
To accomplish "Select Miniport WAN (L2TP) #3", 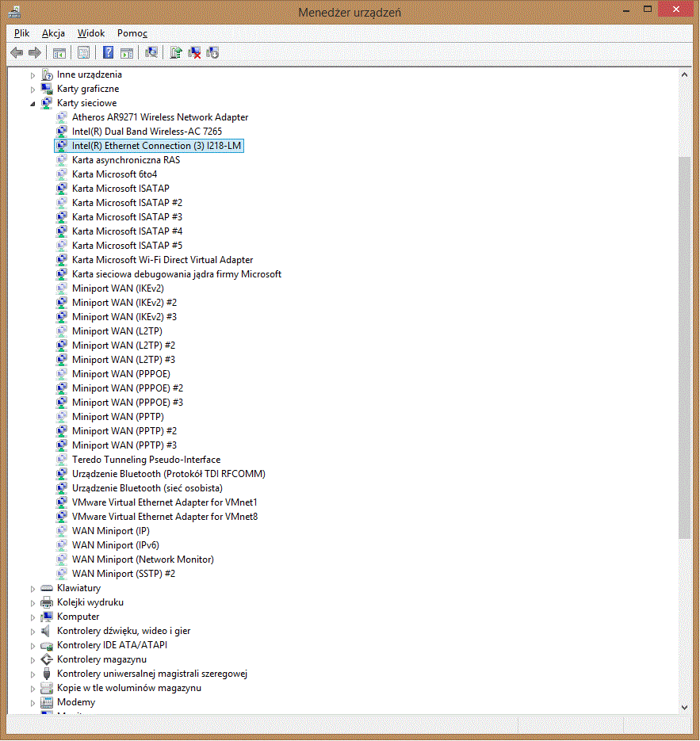I will point(124,359).
